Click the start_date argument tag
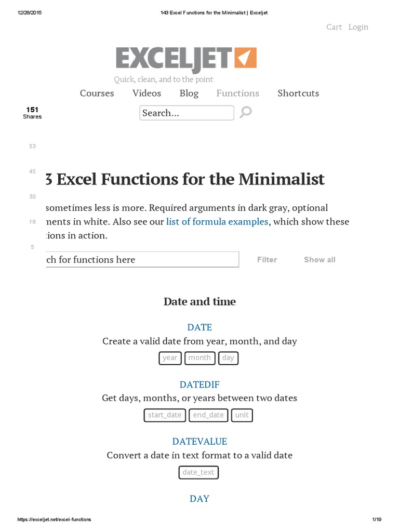 coord(165,415)
